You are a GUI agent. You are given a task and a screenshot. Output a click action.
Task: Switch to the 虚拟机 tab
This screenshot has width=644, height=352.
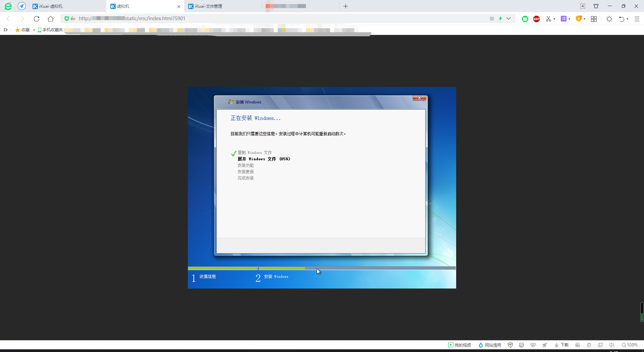(x=145, y=6)
